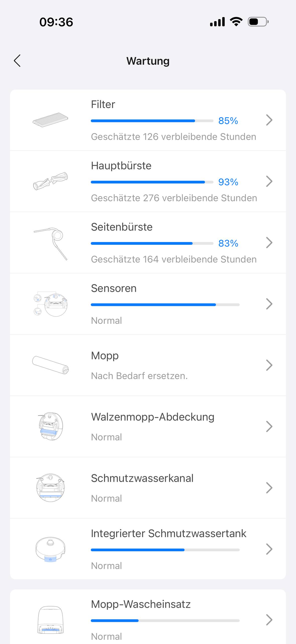296x644 pixels.
Task: Open Hauptbürste details using right chevron
Action: [269, 181]
